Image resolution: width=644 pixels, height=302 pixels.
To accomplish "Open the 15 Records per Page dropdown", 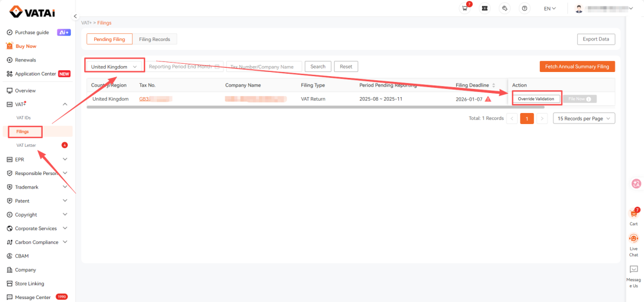I will (584, 118).
